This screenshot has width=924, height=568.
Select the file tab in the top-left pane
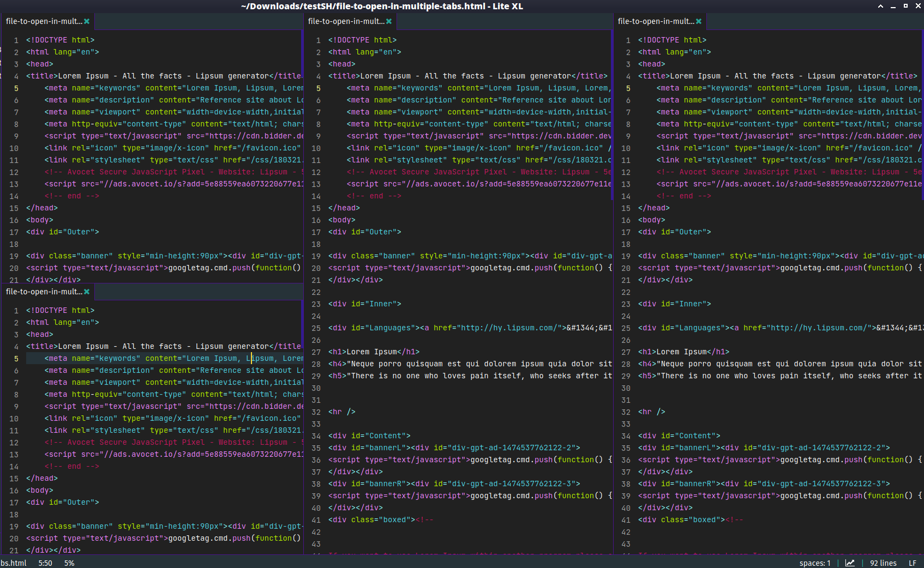[x=44, y=21]
